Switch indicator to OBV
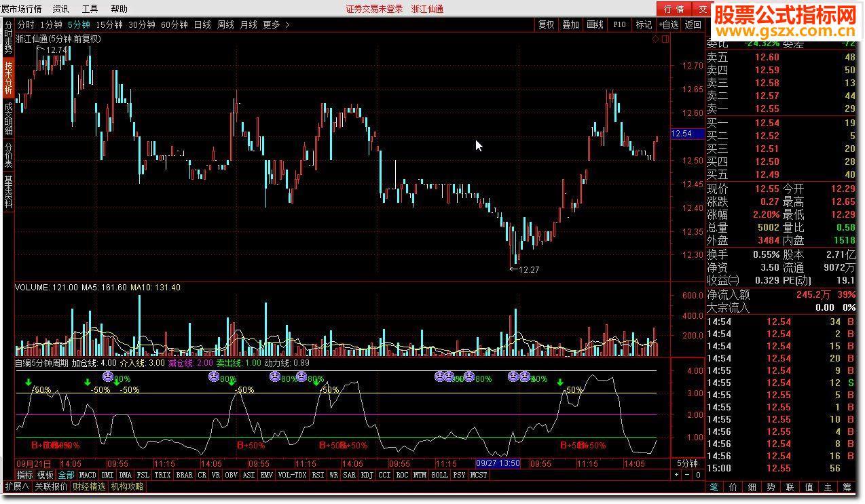Viewport: 865px width, 504px height. (232, 475)
